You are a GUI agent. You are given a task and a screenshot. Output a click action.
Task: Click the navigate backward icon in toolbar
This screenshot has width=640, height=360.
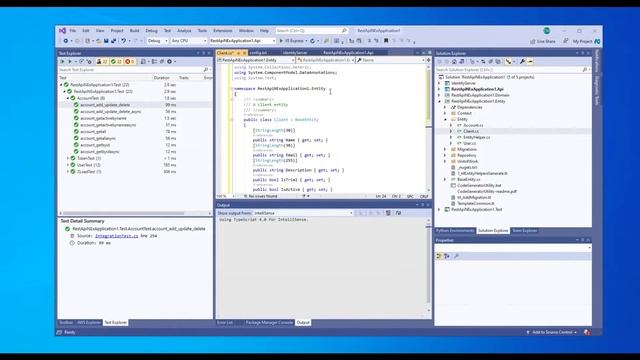[x=67, y=41]
